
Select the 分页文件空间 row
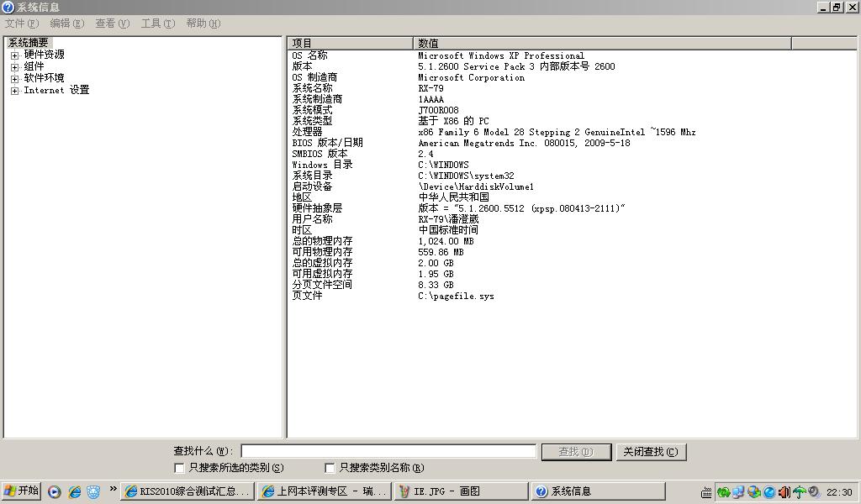571,285
